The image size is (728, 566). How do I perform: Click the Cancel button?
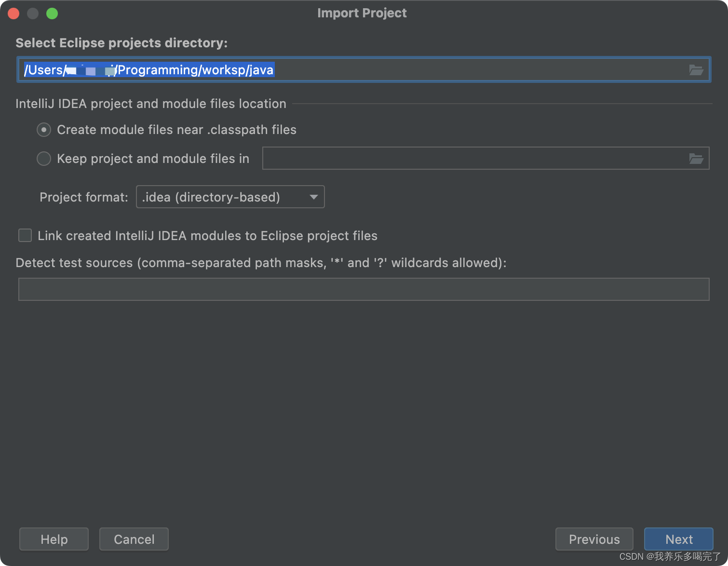(x=134, y=539)
